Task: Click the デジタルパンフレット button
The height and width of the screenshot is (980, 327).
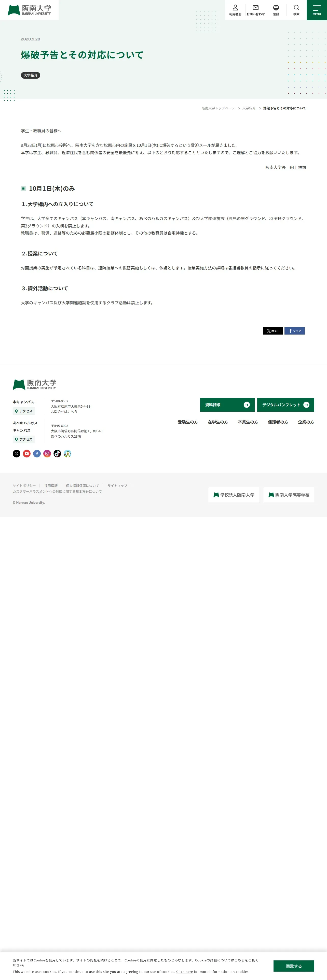Action: (285, 405)
